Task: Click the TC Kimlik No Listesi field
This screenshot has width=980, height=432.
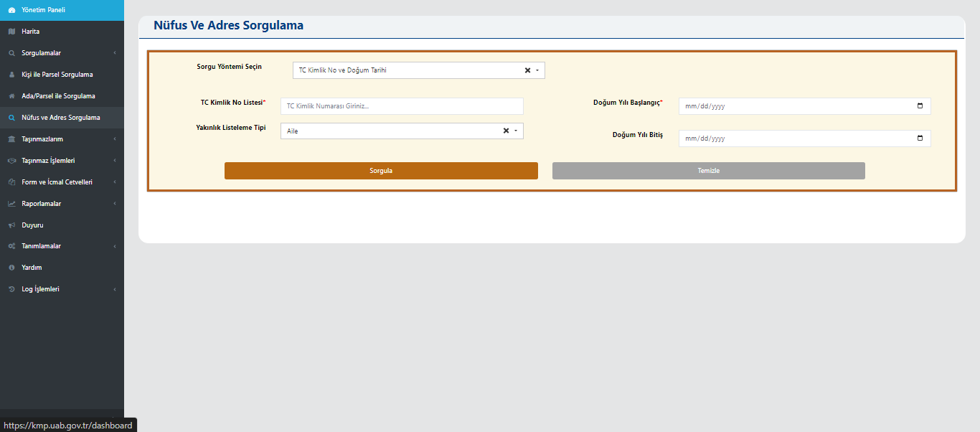Action: pos(402,106)
